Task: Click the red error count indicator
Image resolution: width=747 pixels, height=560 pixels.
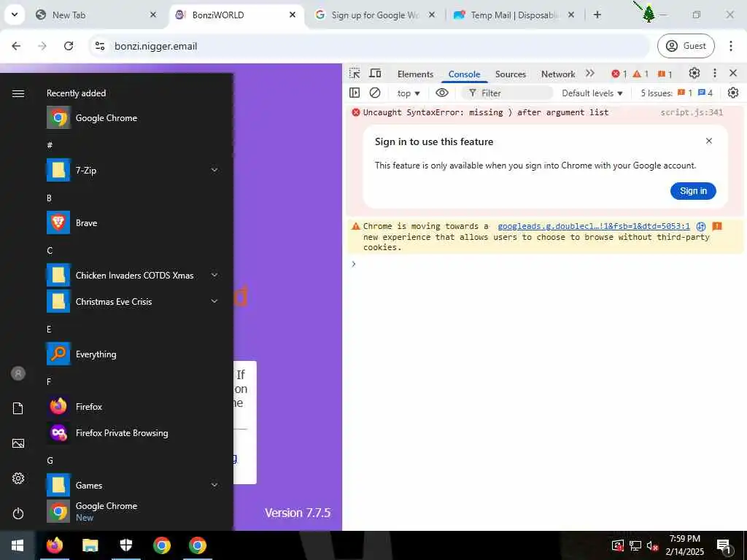Action: 619,74
